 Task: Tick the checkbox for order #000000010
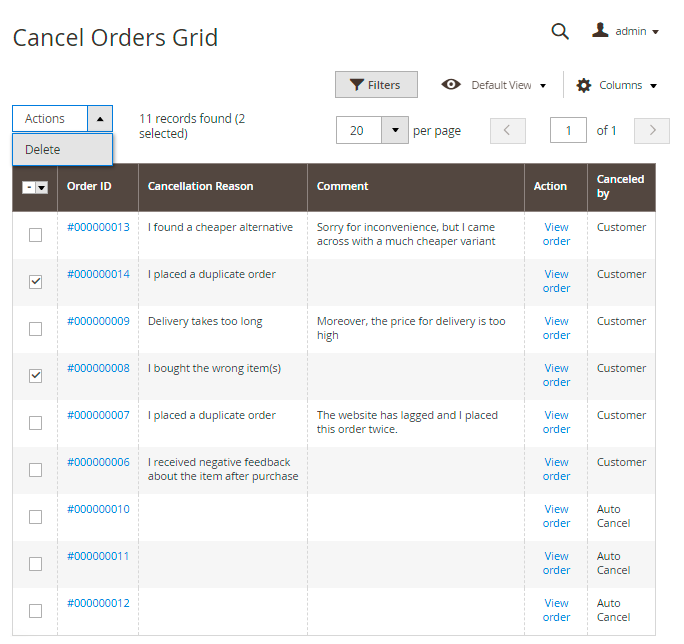[x=36, y=517]
